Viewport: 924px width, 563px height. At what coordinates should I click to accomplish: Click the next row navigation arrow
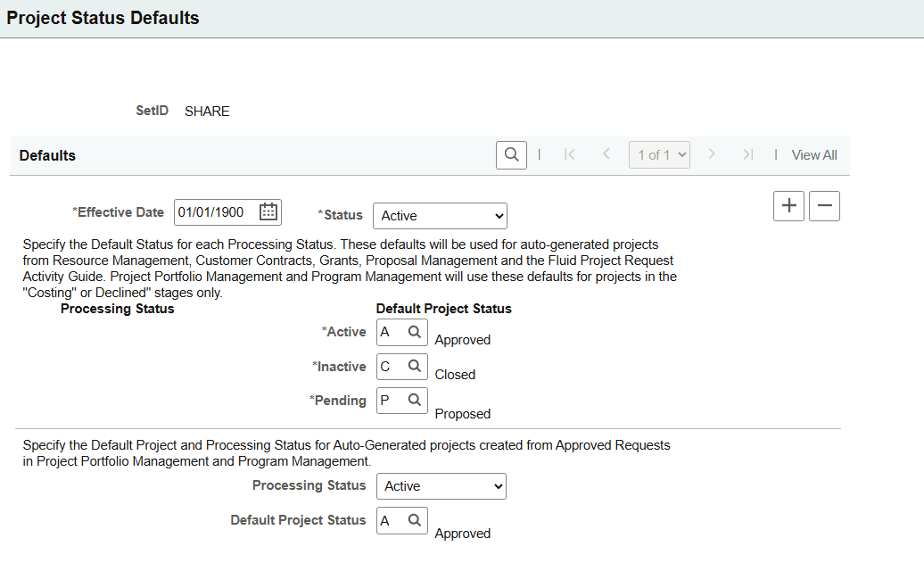pyautogui.click(x=712, y=154)
